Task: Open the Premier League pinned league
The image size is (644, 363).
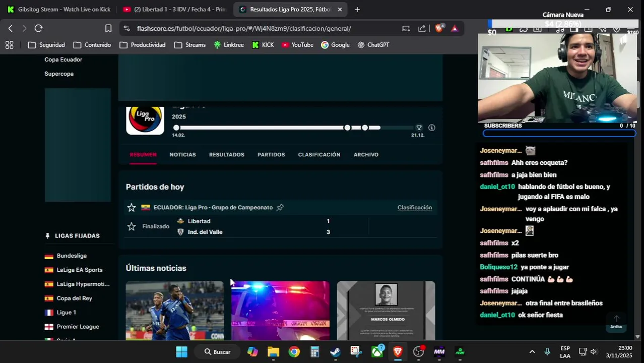Action: point(78,326)
